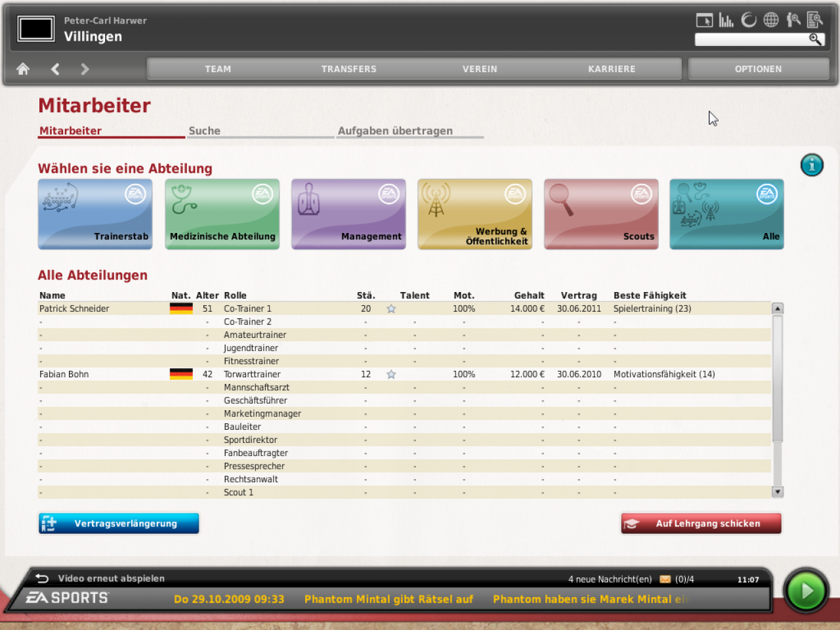840x630 pixels.
Task: Open the globe world icon
Action: click(771, 20)
